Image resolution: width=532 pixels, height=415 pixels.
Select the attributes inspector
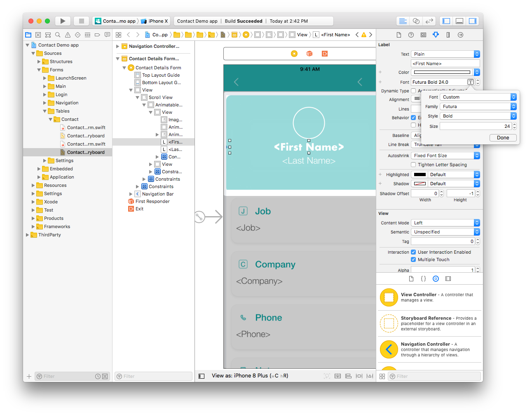436,35
